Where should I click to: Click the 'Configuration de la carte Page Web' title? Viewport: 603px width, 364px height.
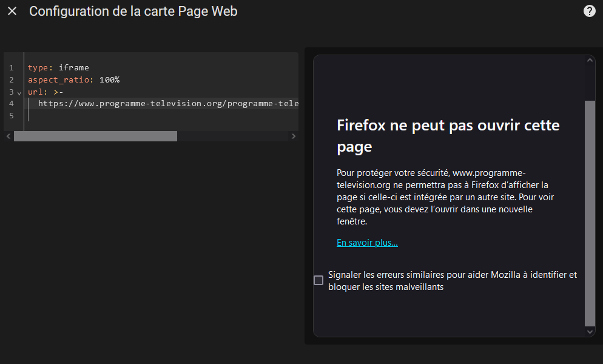(133, 11)
